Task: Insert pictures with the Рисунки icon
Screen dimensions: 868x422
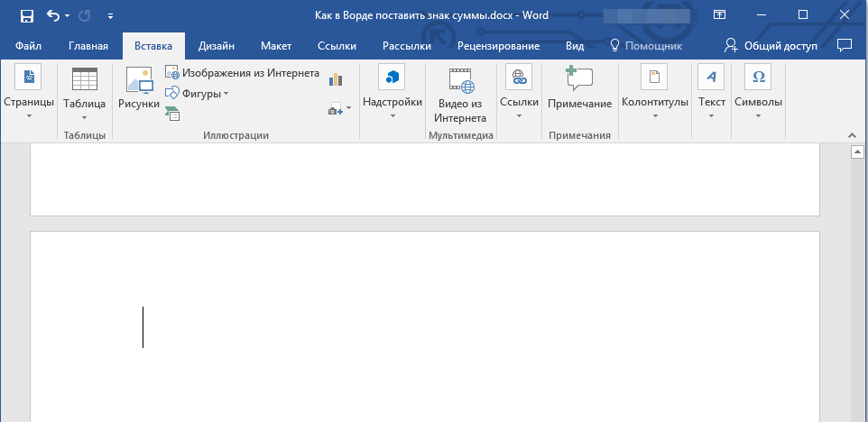Action: (x=139, y=88)
